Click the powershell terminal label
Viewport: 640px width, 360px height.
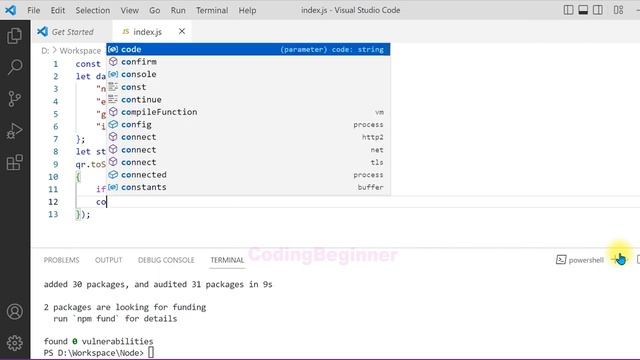tap(580, 260)
